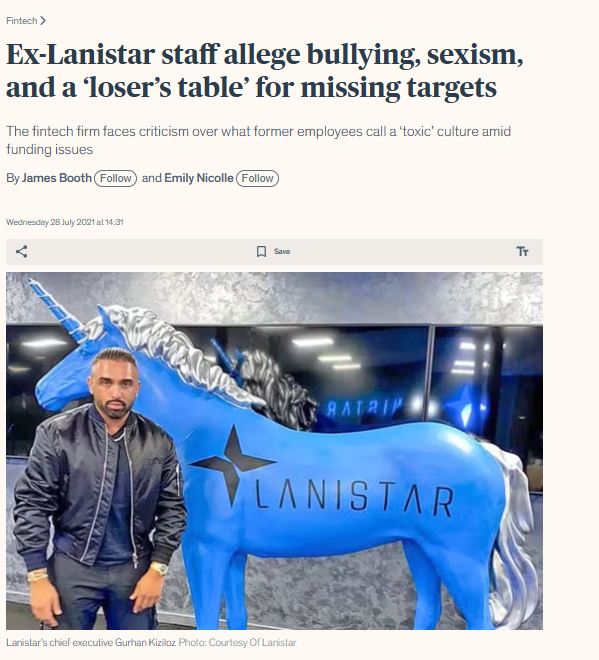The width and height of the screenshot is (599, 660).
Task: Click the fintech firm faces criticism subheading
Action: point(258,140)
